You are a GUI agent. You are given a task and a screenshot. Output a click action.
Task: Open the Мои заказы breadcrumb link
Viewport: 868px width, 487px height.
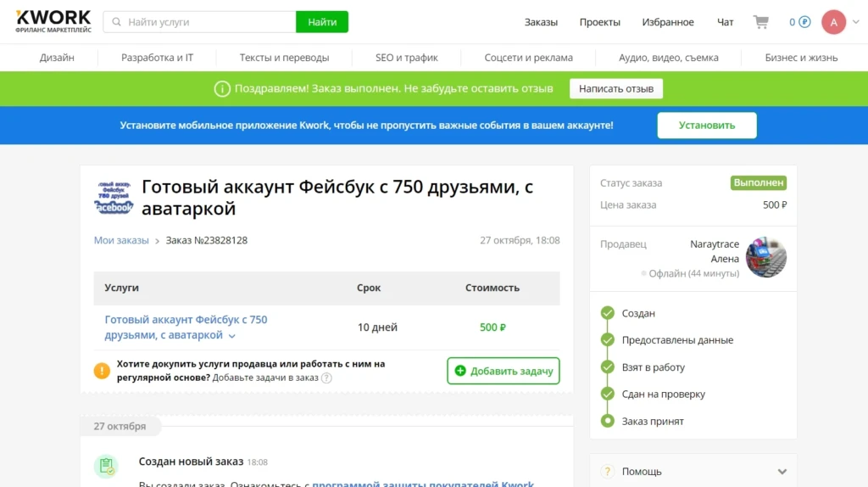click(121, 240)
